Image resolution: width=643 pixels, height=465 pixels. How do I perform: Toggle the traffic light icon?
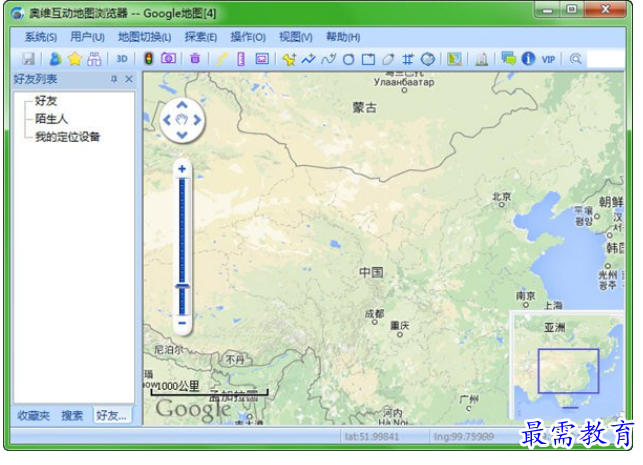coord(149,59)
